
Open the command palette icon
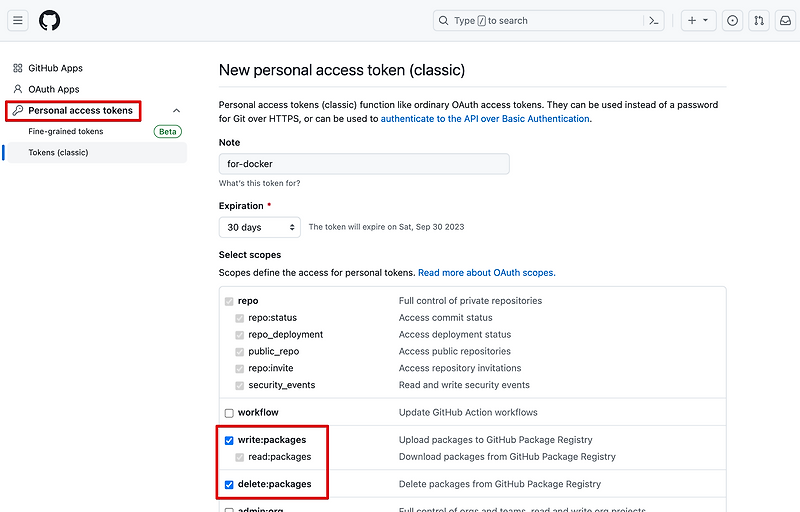click(x=654, y=20)
